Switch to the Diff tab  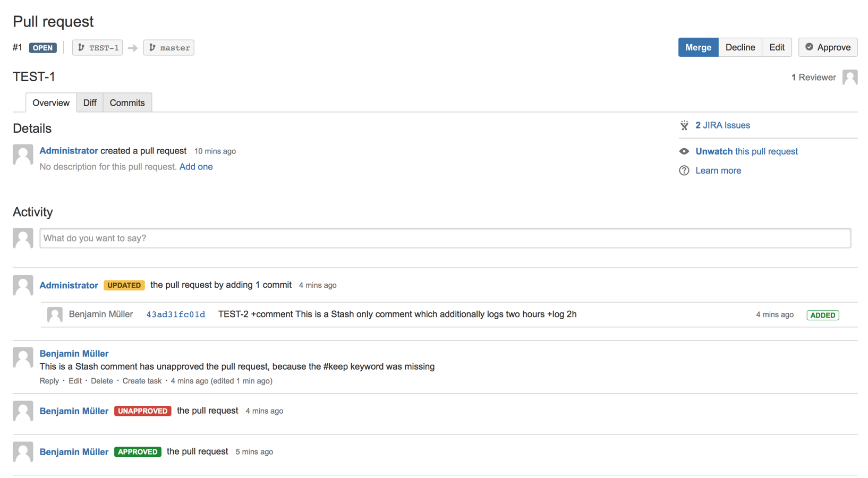(90, 103)
